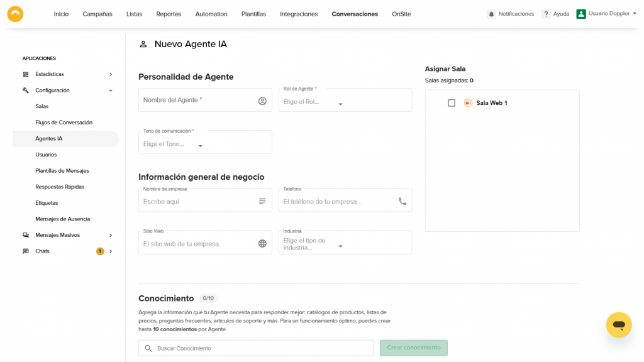Open the yellow chat widget button

[619, 325]
